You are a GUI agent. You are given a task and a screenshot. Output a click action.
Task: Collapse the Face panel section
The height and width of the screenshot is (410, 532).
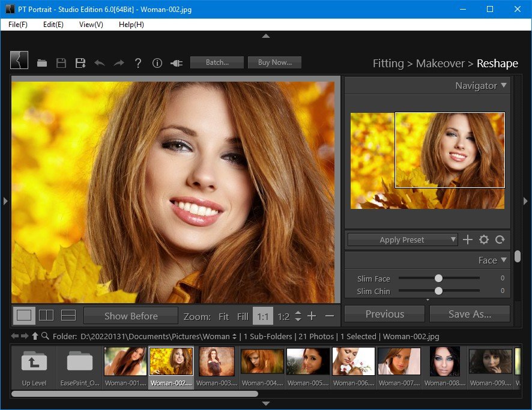504,260
